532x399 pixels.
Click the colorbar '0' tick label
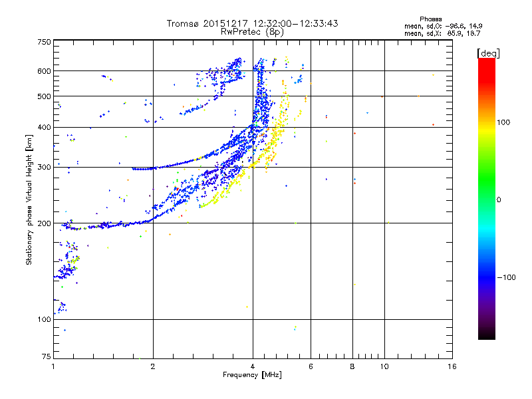pos(499,200)
